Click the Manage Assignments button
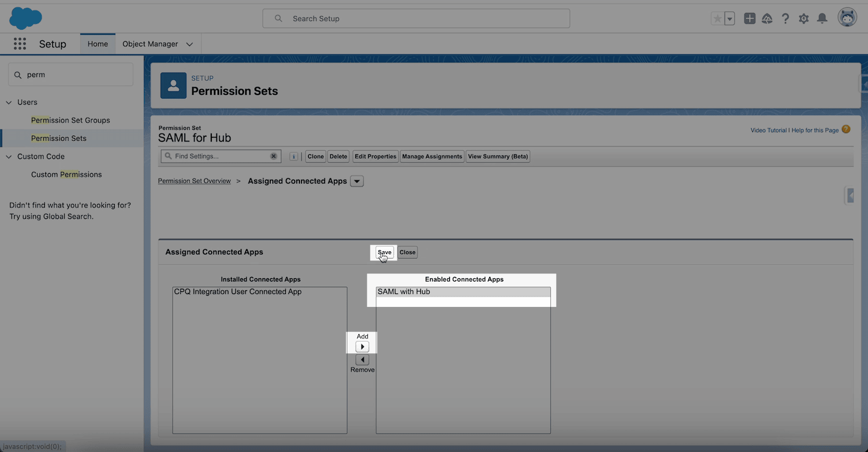Viewport: 868px width, 452px height. [x=432, y=157]
